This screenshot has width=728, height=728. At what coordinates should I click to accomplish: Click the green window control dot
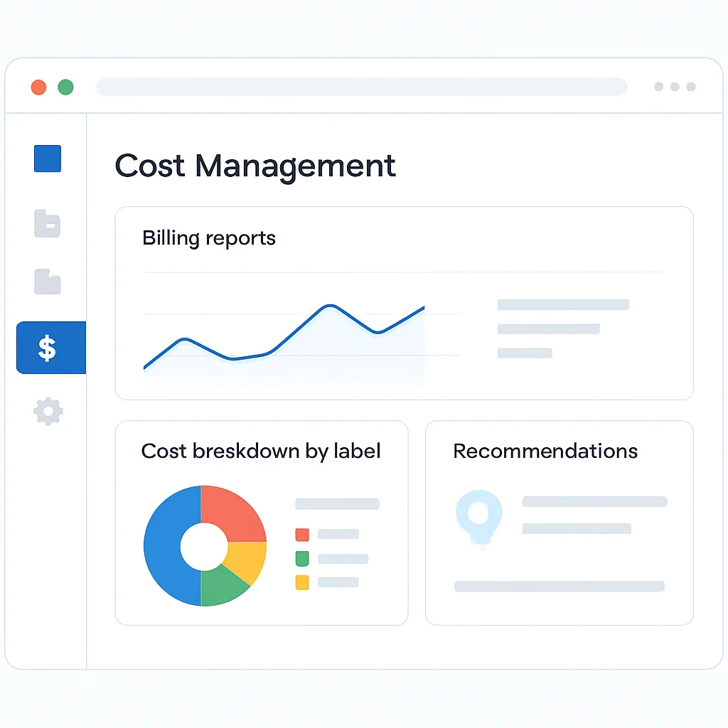click(x=65, y=87)
